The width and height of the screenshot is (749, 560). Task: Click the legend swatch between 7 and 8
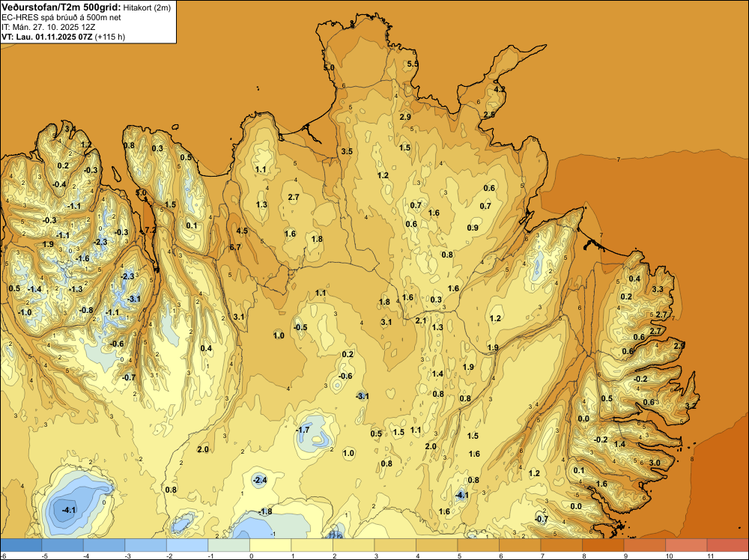click(561, 545)
